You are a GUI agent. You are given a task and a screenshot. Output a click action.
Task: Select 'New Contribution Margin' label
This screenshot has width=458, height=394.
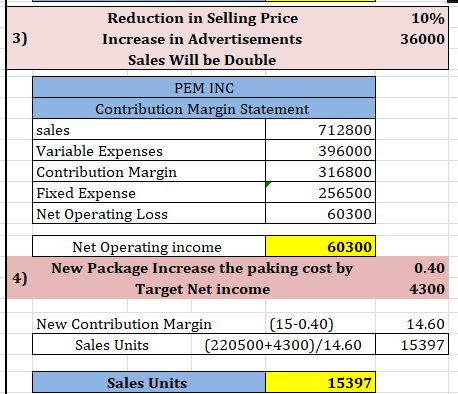pos(124,324)
